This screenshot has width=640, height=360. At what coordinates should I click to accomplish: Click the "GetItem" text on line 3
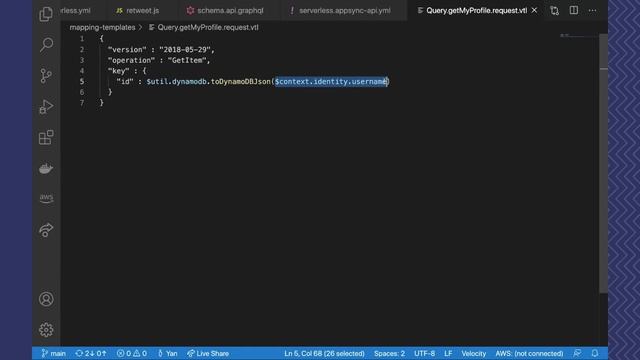[x=188, y=60]
